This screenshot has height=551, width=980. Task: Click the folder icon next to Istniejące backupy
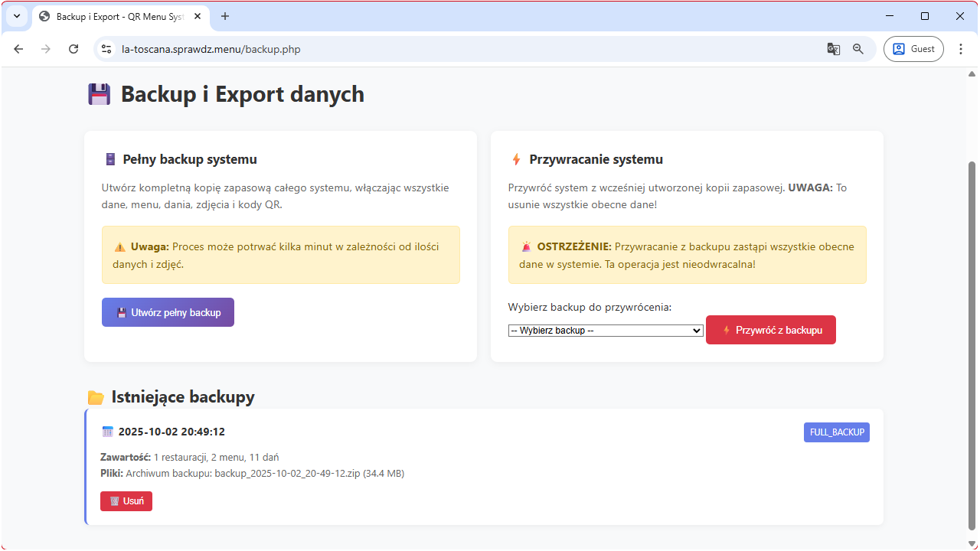[95, 396]
